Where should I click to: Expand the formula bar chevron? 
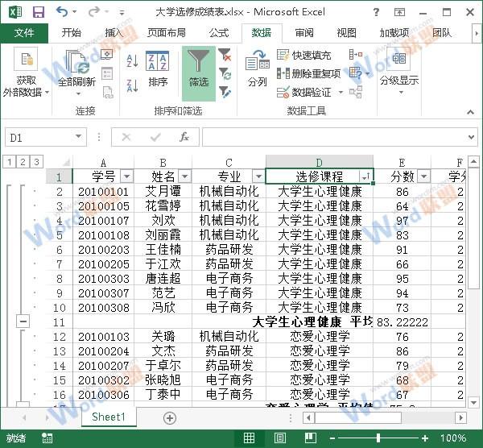(x=471, y=137)
